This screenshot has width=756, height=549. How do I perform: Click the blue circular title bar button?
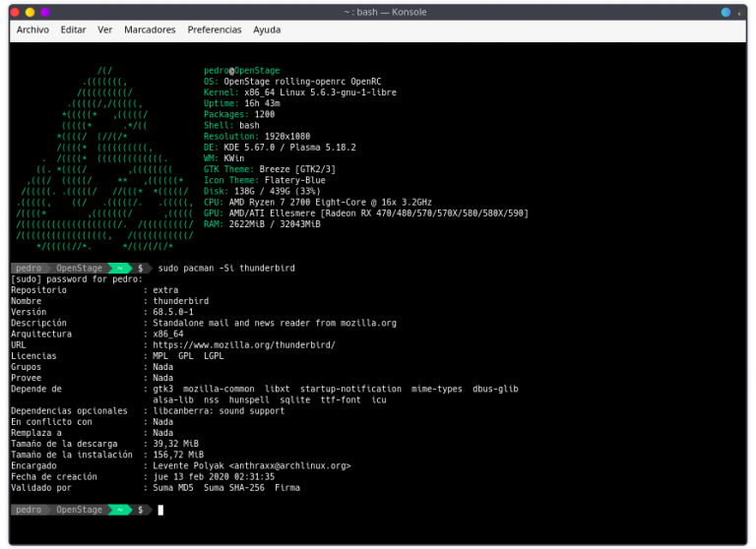click(x=726, y=12)
